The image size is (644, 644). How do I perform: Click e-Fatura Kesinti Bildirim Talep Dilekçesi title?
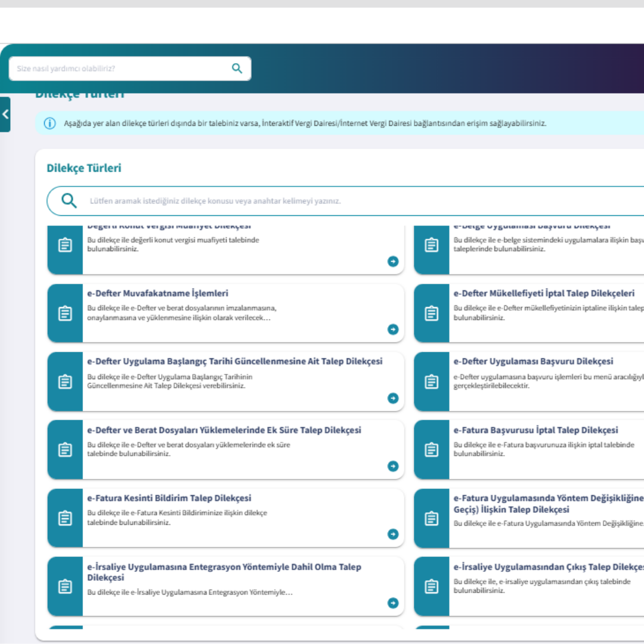point(169,498)
